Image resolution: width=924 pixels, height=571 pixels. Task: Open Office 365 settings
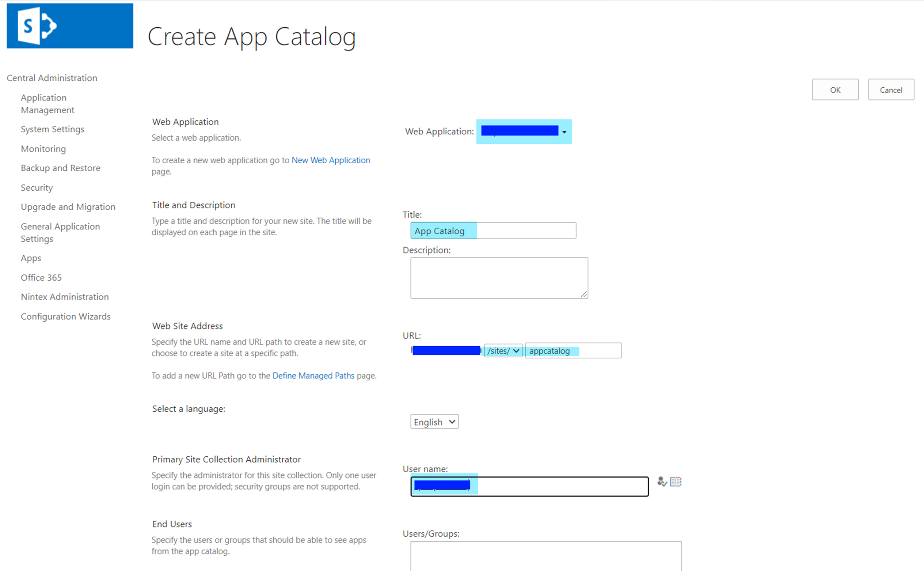pyautogui.click(x=41, y=278)
